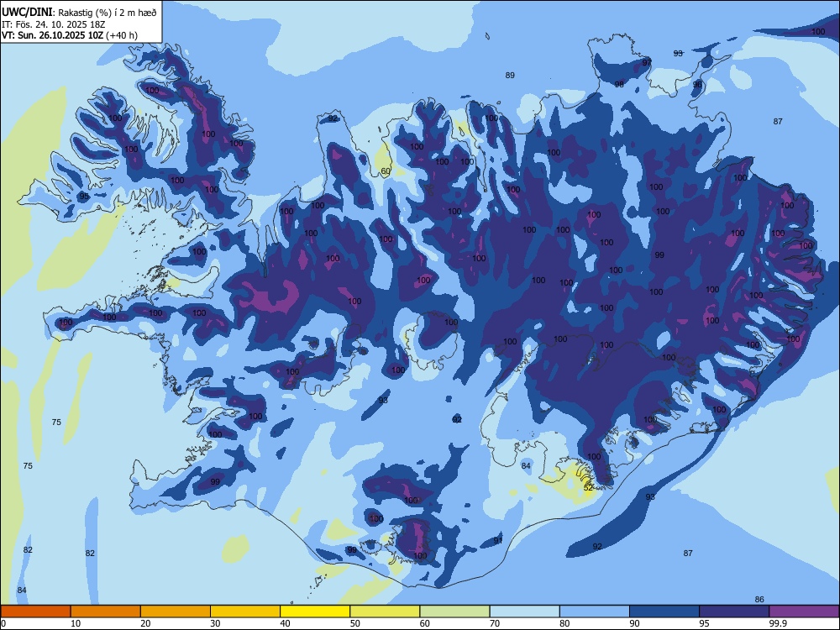The image size is (840, 630).
Task: Click the '60' value on the map
Action: pyautogui.click(x=386, y=171)
